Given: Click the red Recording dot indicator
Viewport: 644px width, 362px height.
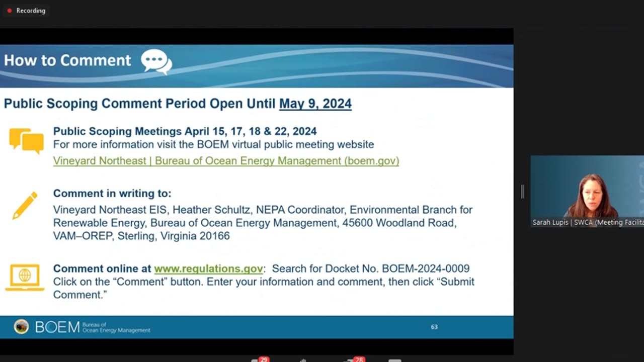Looking at the screenshot, I should pos(9,11).
